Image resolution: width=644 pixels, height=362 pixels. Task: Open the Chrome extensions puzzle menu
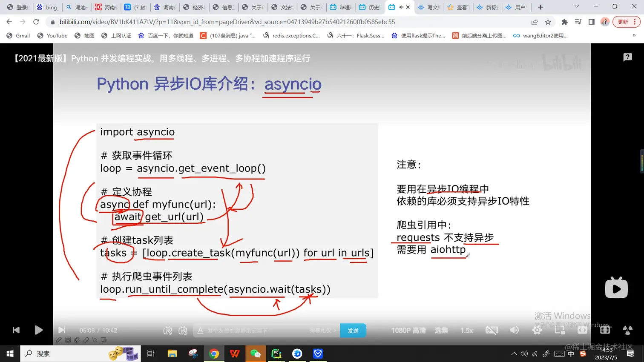point(565,22)
